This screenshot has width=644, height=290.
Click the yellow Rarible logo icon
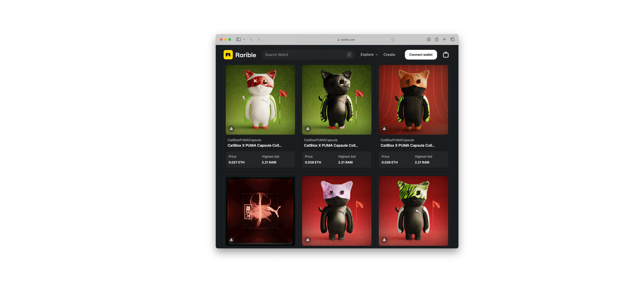[x=228, y=55]
